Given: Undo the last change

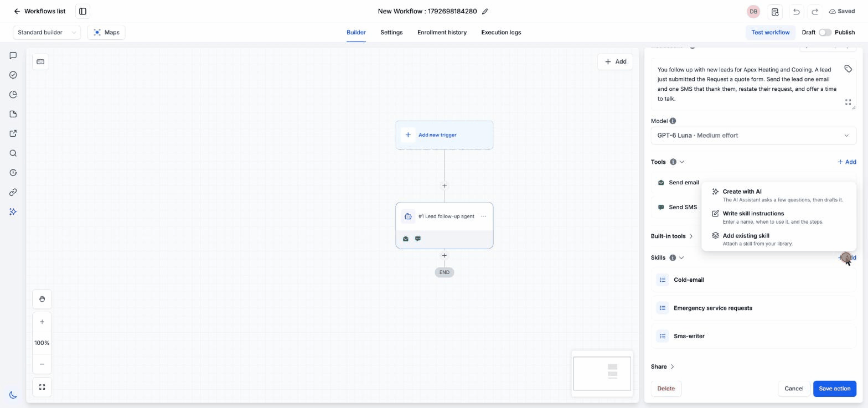Looking at the screenshot, I should tap(796, 11).
